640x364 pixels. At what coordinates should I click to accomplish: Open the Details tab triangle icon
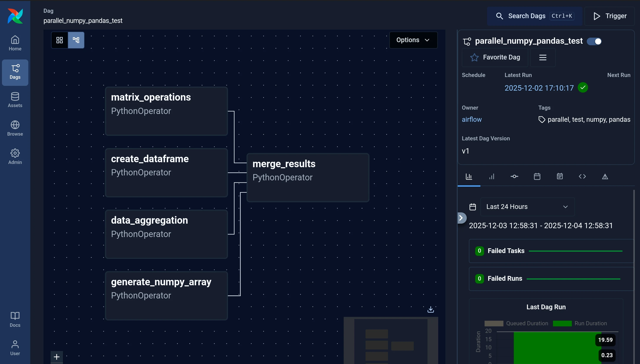pos(605,177)
